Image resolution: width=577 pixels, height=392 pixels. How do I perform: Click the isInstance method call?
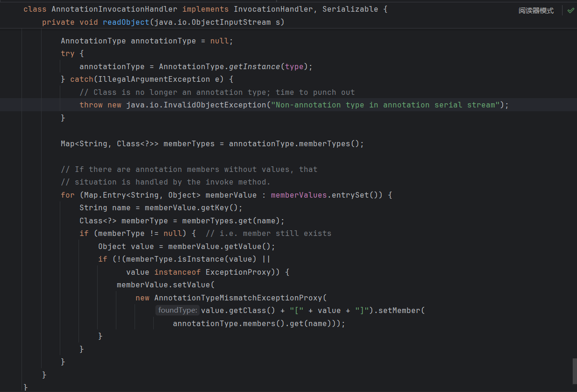235,259
